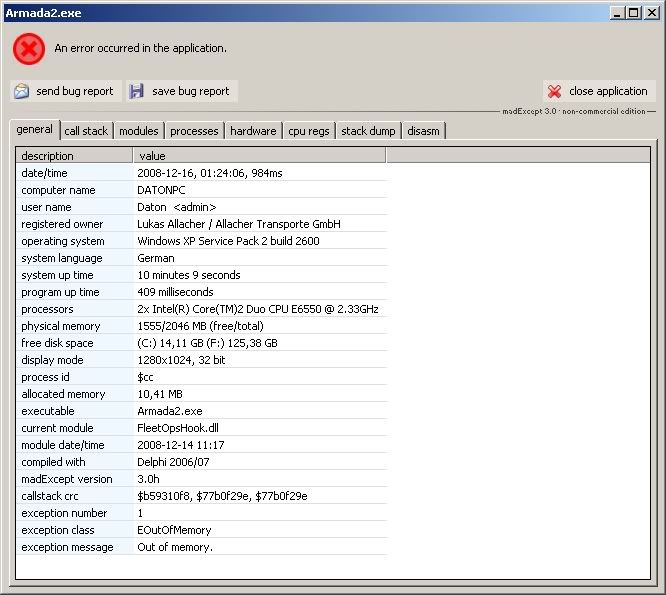Select the process id value $cc
Image resolution: width=666 pixels, height=595 pixels.
click(145, 377)
